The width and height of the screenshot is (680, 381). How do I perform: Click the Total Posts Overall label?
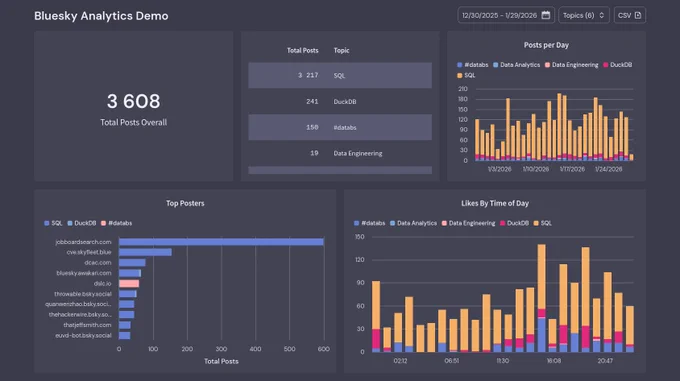134,122
